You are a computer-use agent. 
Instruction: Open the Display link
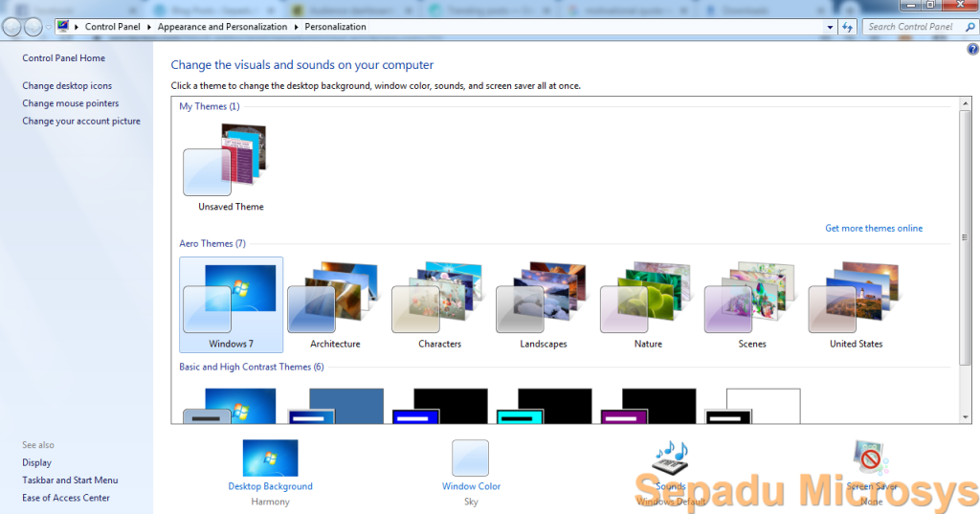pyautogui.click(x=37, y=462)
